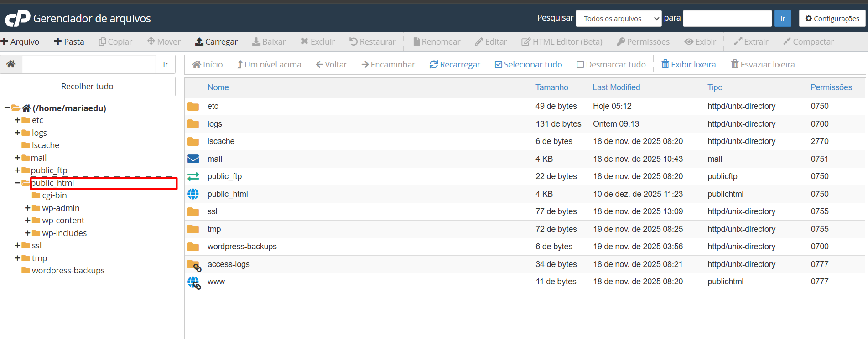Click the www linked globe icon
Image resolution: width=868 pixels, height=339 pixels.
pyautogui.click(x=194, y=282)
